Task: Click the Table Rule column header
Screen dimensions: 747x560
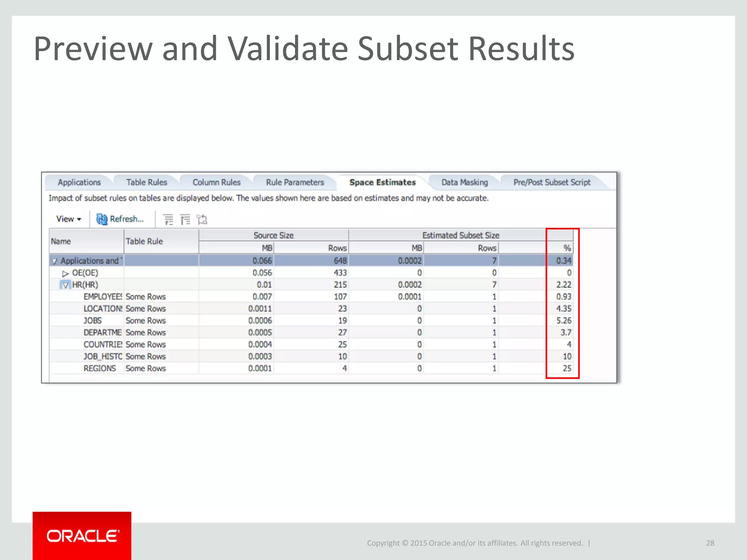Action: [x=162, y=241]
